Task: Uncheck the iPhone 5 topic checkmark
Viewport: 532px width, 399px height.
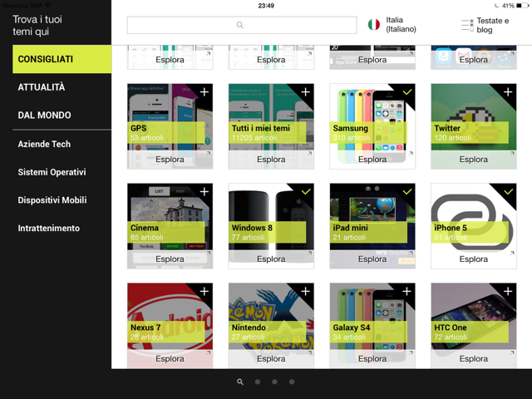Action: click(508, 192)
